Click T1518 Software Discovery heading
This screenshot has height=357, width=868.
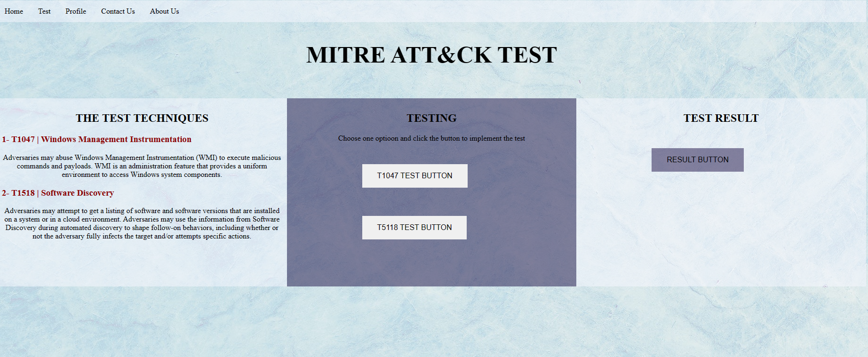click(x=58, y=193)
